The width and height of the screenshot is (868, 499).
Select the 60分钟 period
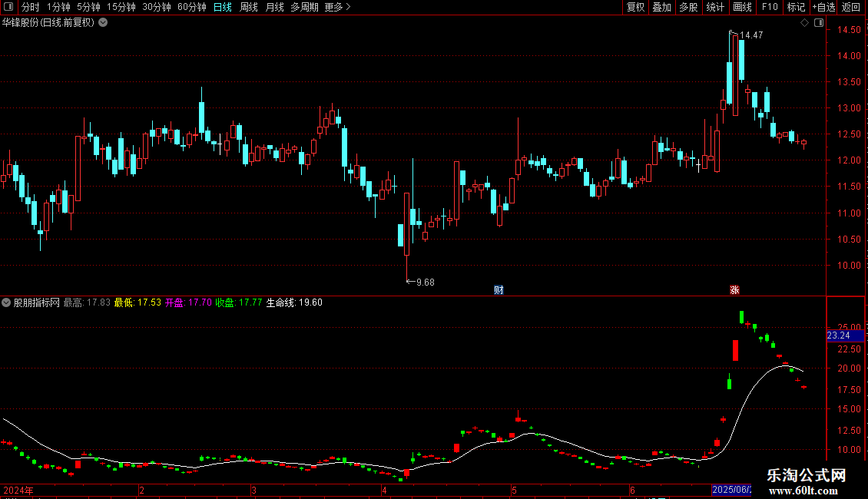pos(192,7)
